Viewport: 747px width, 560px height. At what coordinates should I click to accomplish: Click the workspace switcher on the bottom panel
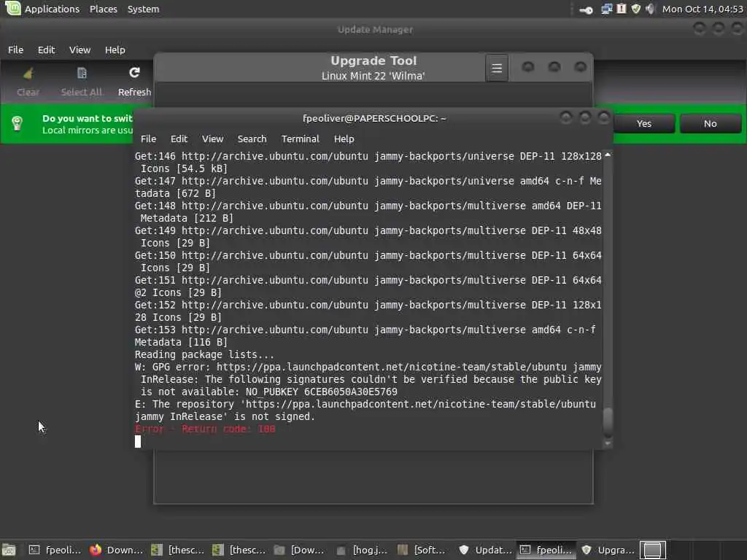(652, 550)
